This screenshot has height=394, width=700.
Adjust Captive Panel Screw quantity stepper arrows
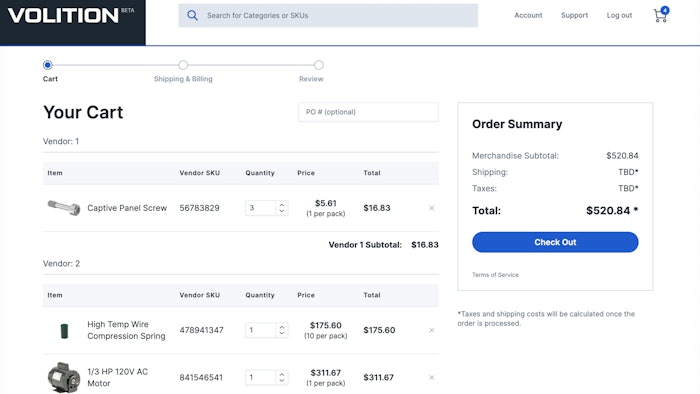coord(282,208)
